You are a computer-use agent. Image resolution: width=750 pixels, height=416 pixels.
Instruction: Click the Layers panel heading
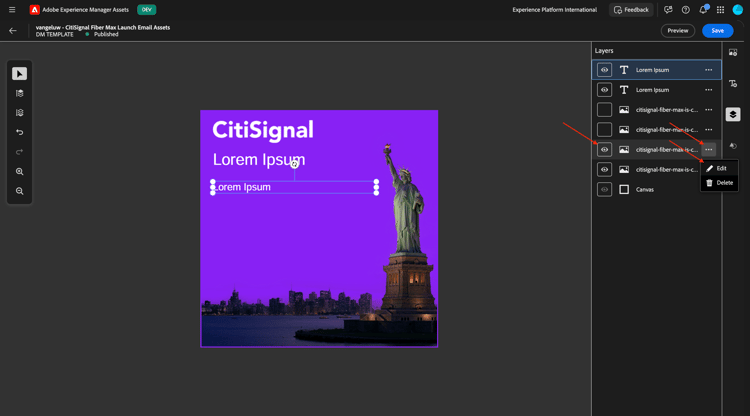pos(604,51)
